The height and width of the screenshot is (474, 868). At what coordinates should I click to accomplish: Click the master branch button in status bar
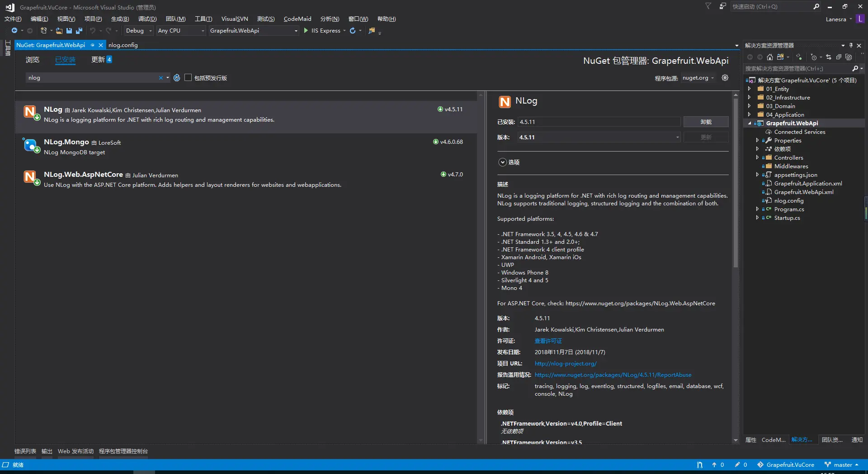pos(841,465)
